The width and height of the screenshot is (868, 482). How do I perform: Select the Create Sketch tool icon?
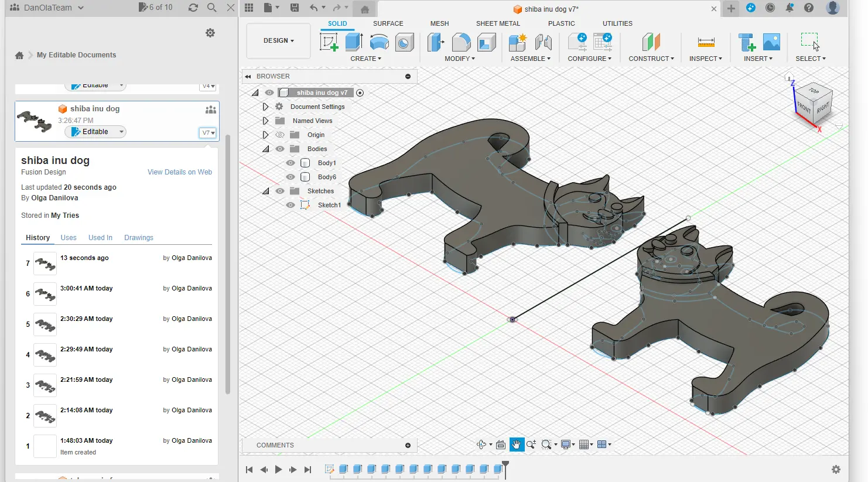click(x=329, y=42)
